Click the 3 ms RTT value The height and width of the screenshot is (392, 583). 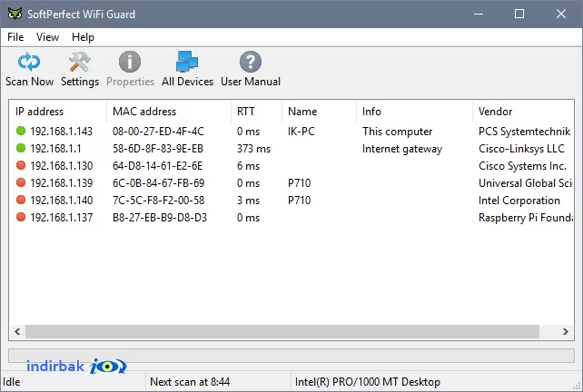(249, 201)
